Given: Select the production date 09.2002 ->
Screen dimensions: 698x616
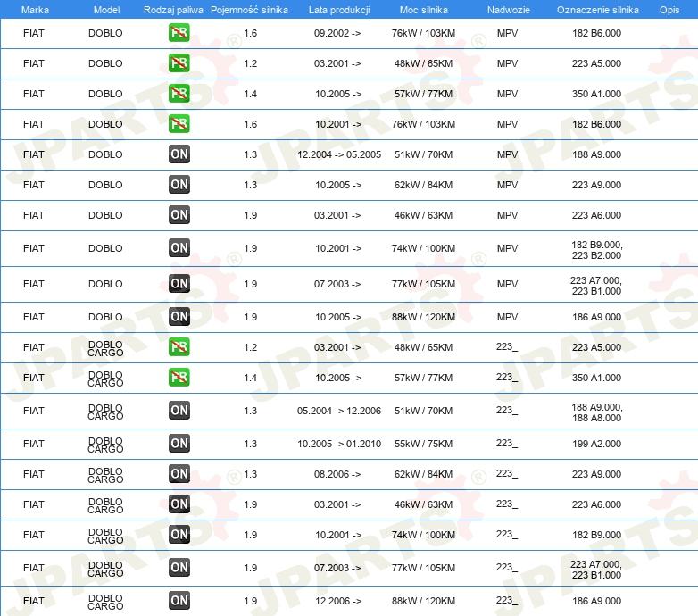Looking at the screenshot, I should pos(337,33).
